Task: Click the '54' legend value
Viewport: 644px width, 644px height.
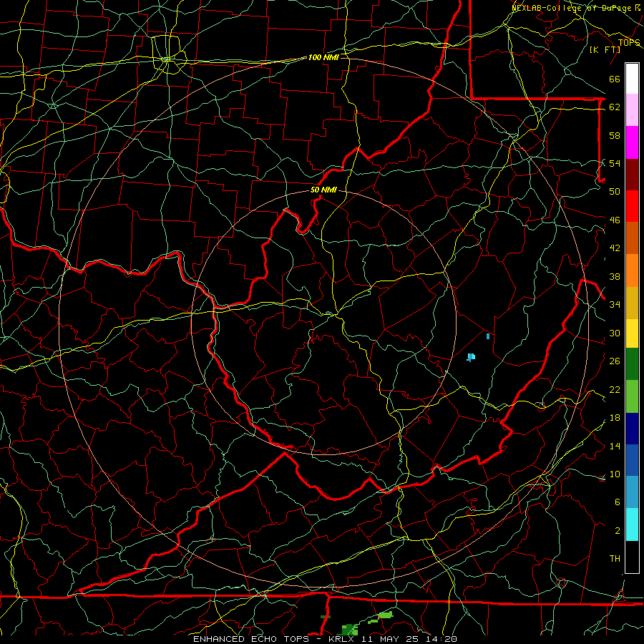Action: pyautogui.click(x=615, y=163)
